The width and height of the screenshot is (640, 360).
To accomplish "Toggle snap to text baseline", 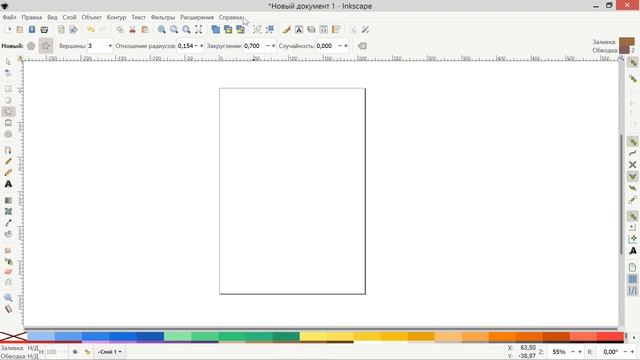I will coord(633,251).
